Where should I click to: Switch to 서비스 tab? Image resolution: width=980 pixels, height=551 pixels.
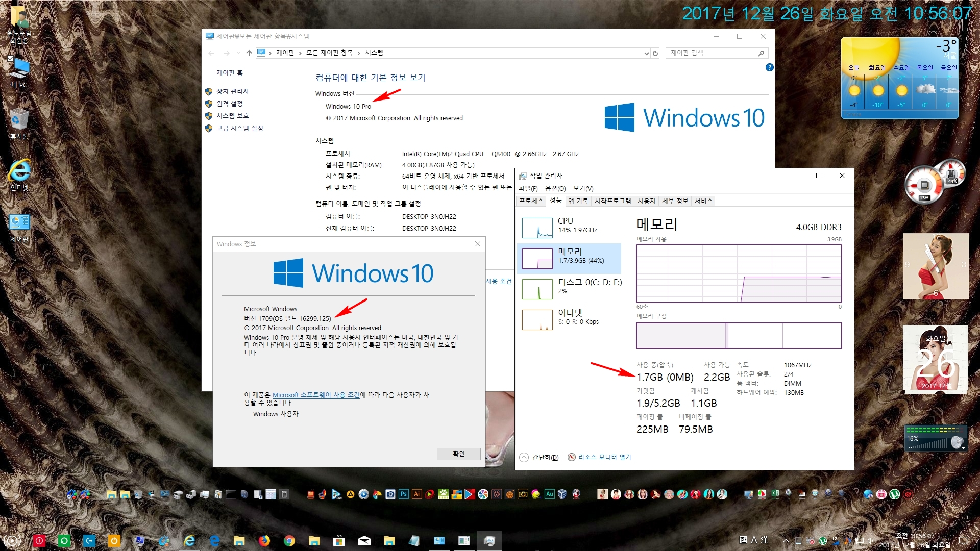pyautogui.click(x=703, y=201)
